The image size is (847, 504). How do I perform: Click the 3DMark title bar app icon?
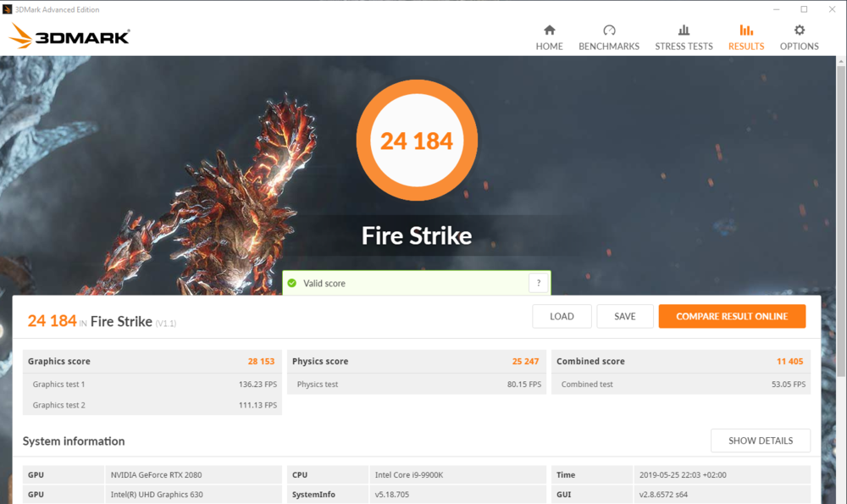(8, 9)
